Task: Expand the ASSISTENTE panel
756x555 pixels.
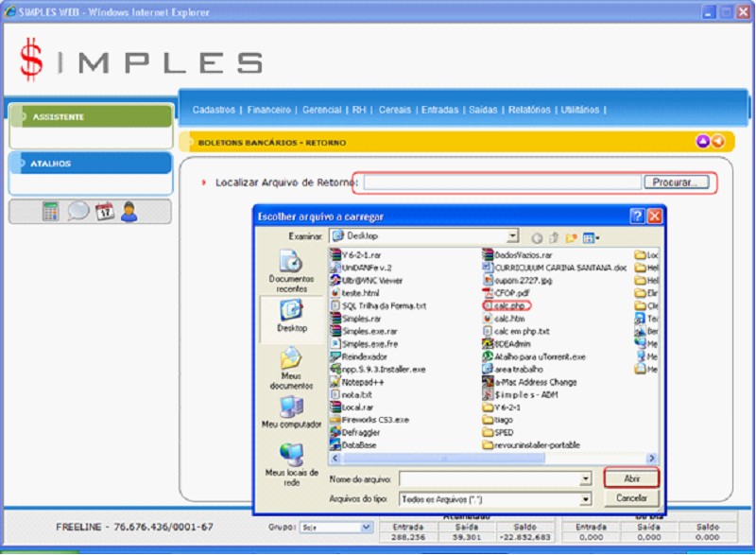Action: (92, 116)
